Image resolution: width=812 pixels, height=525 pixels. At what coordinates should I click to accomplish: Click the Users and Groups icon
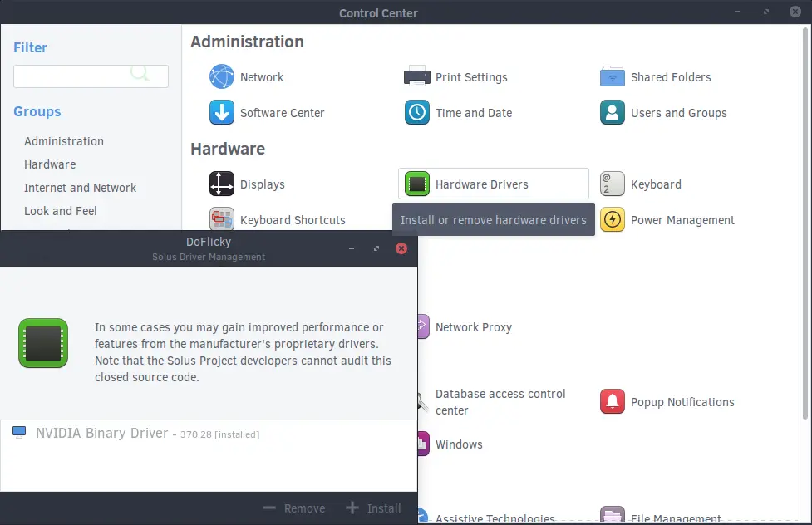tap(612, 112)
